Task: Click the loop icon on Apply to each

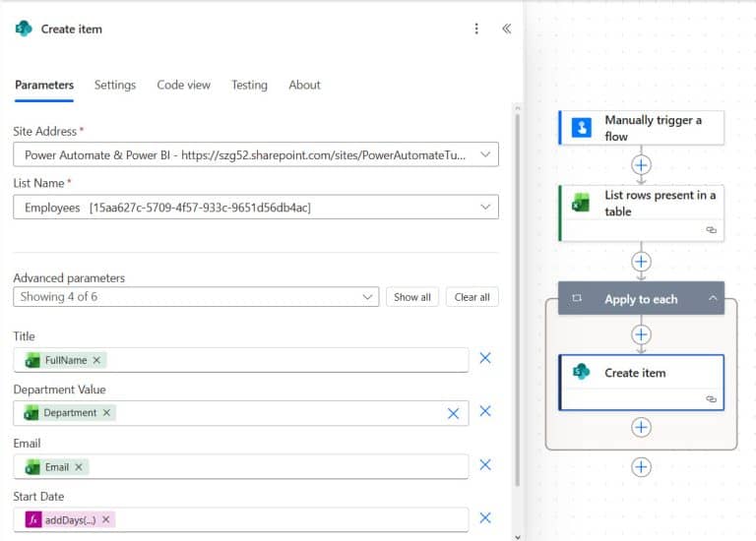Action: (x=577, y=299)
